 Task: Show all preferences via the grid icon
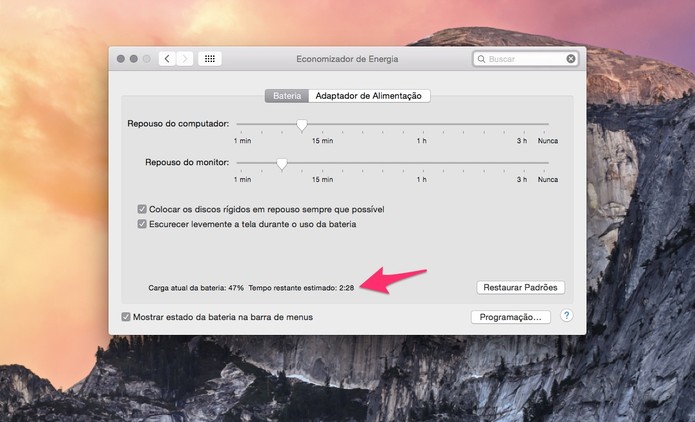(210, 59)
